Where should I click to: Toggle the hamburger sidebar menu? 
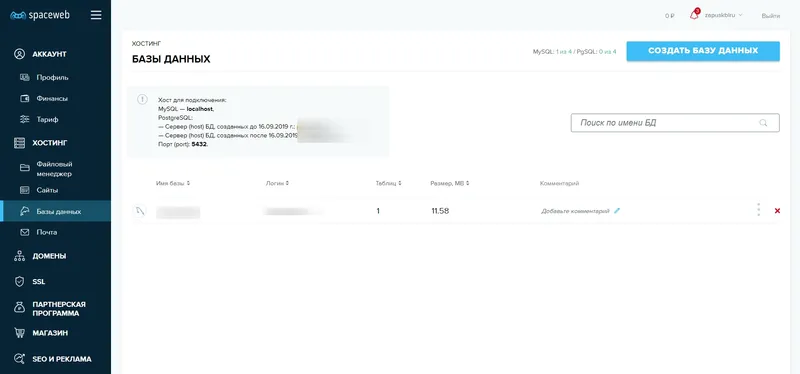point(96,15)
